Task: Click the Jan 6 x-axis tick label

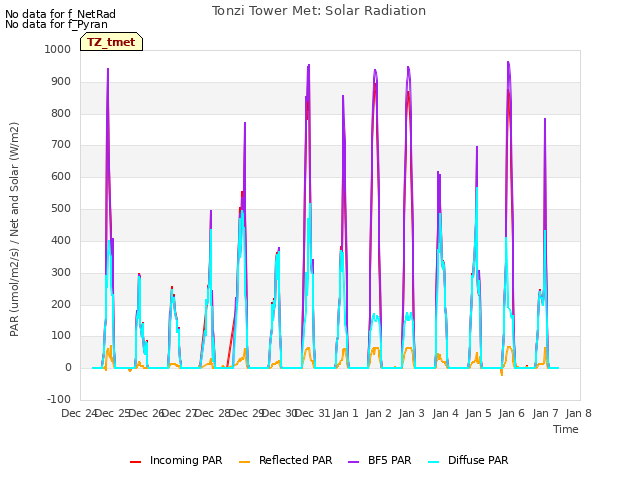Action: 512,413
